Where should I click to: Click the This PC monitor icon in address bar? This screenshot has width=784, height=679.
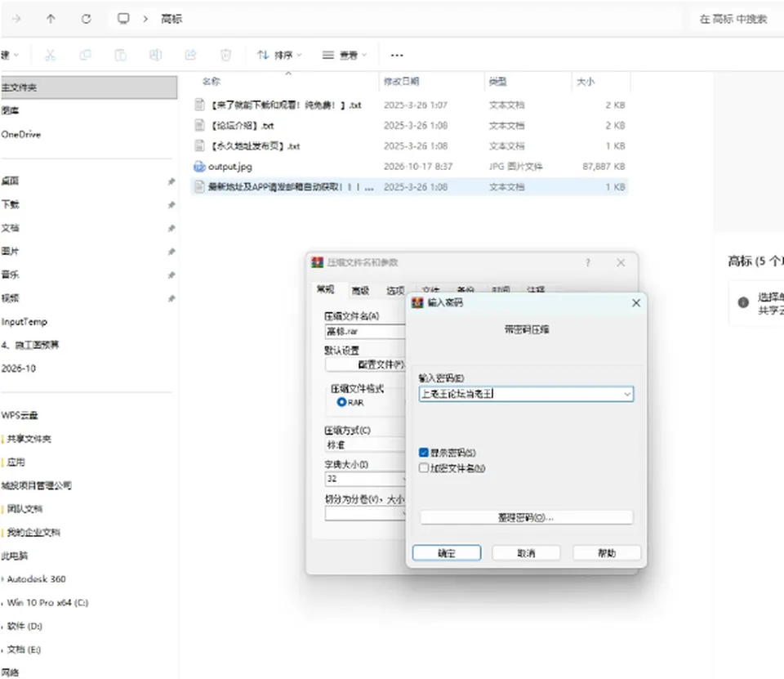(x=123, y=19)
